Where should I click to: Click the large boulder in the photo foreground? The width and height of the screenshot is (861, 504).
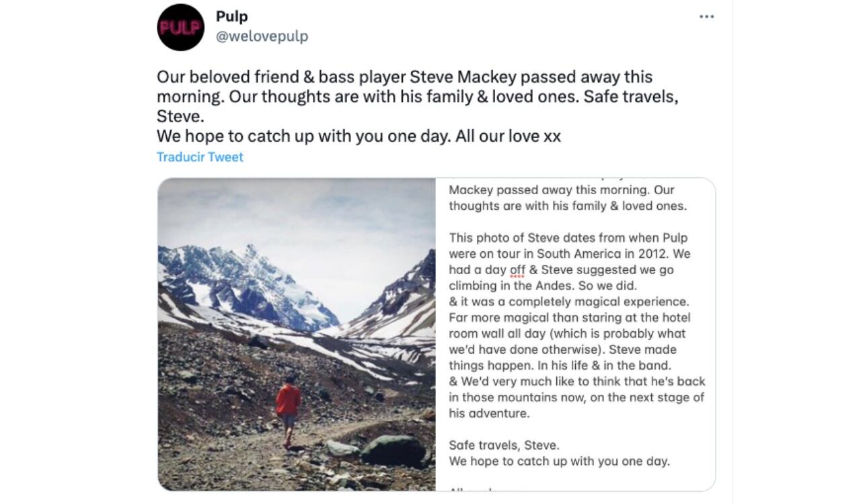394,450
